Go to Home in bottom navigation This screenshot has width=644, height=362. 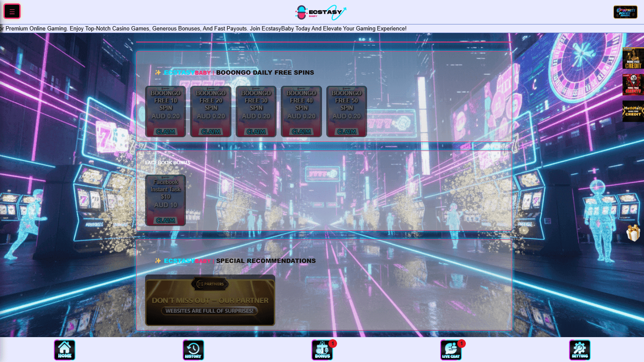point(64,350)
